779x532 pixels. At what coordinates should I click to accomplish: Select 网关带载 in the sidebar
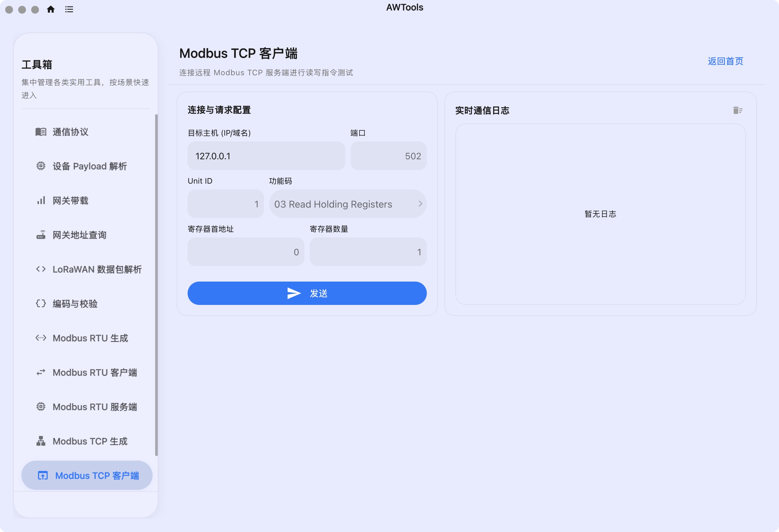click(87, 201)
